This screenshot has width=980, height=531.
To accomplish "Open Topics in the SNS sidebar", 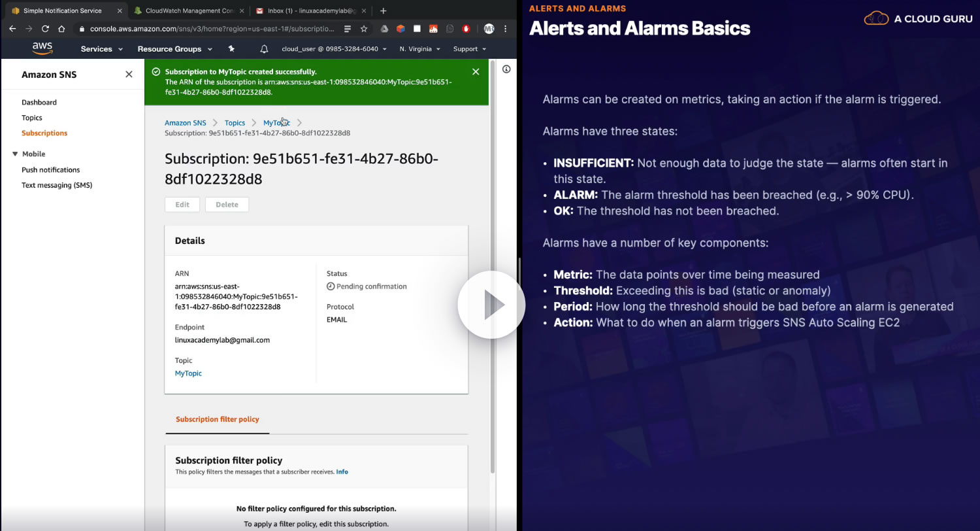I will [x=32, y=118].
